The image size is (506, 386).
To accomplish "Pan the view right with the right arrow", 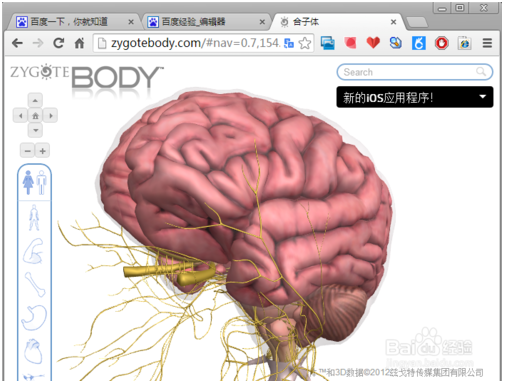I will coord(50,116).
